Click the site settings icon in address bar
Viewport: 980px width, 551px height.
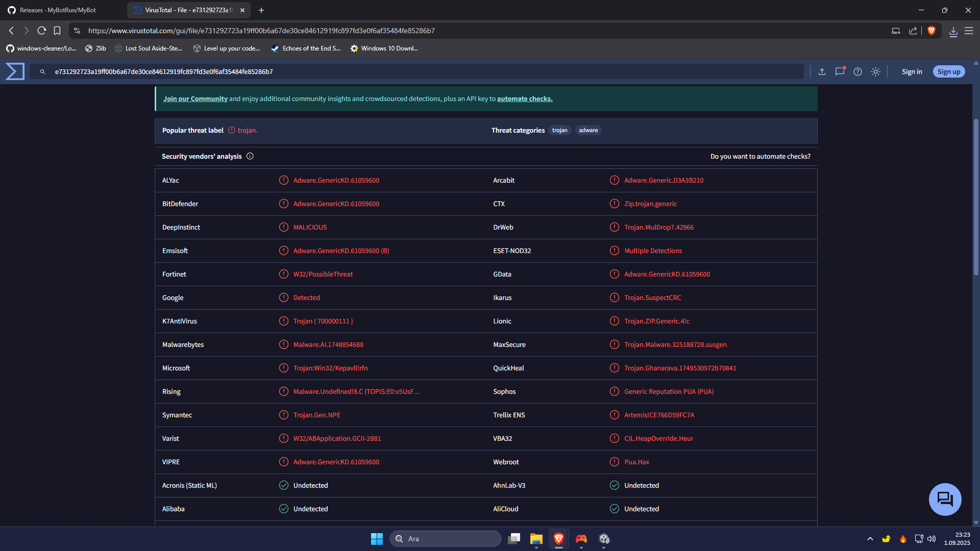pyautogui.click(x=77, y=31)
